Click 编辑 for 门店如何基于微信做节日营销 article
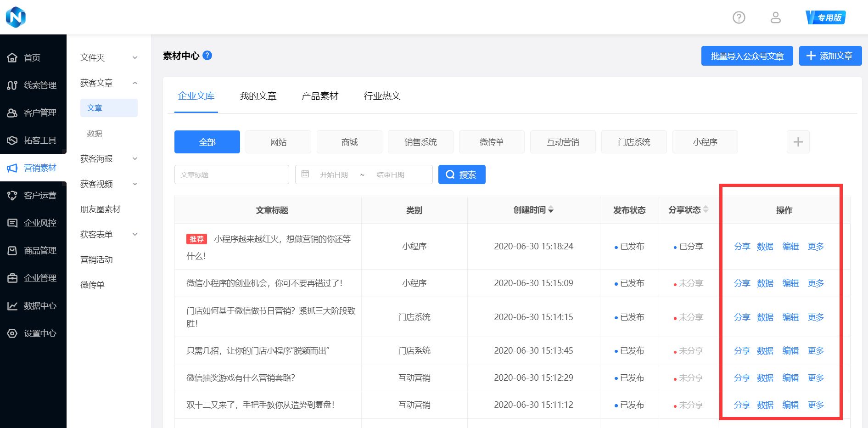Screen dimensions: 868x428 (x=790, y=317)
